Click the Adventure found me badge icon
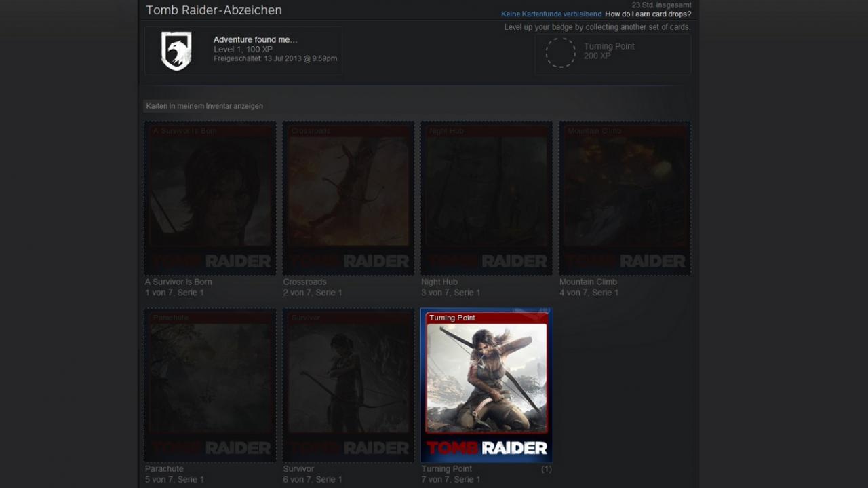868x488 pixels. click(176, 51)
